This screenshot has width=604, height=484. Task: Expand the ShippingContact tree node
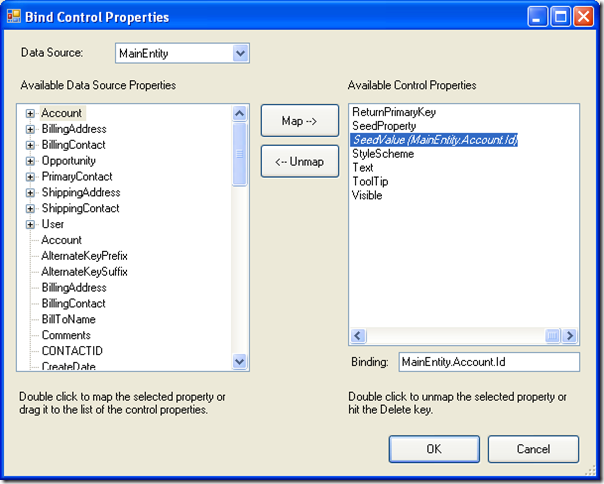coord(30,208)
